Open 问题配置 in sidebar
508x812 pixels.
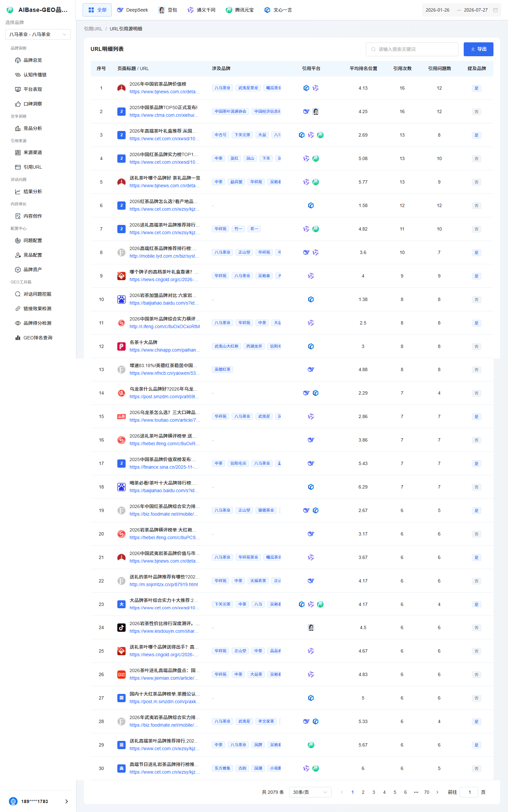[x=33, y=240]
